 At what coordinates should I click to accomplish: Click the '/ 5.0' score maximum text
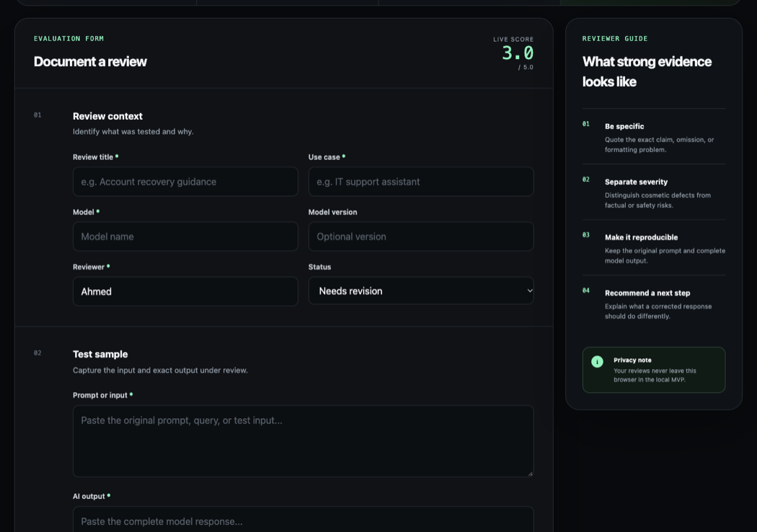coord(526,68)
